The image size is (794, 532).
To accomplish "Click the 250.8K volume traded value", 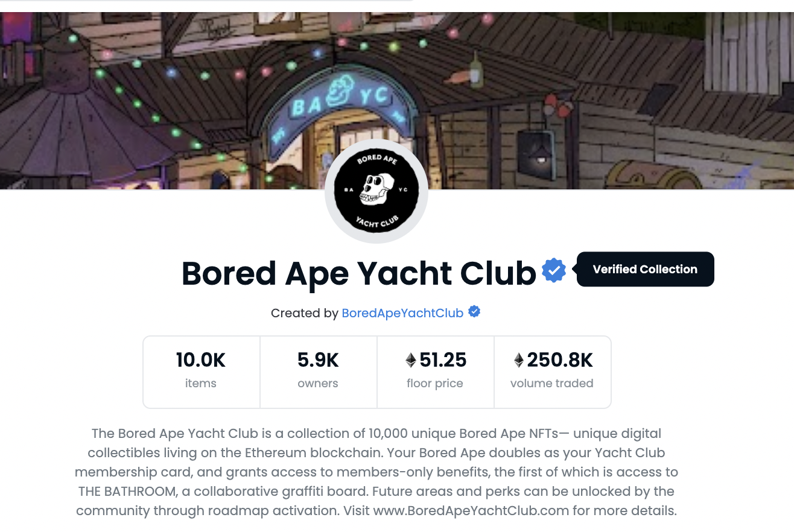I will (x=560, y=361).
